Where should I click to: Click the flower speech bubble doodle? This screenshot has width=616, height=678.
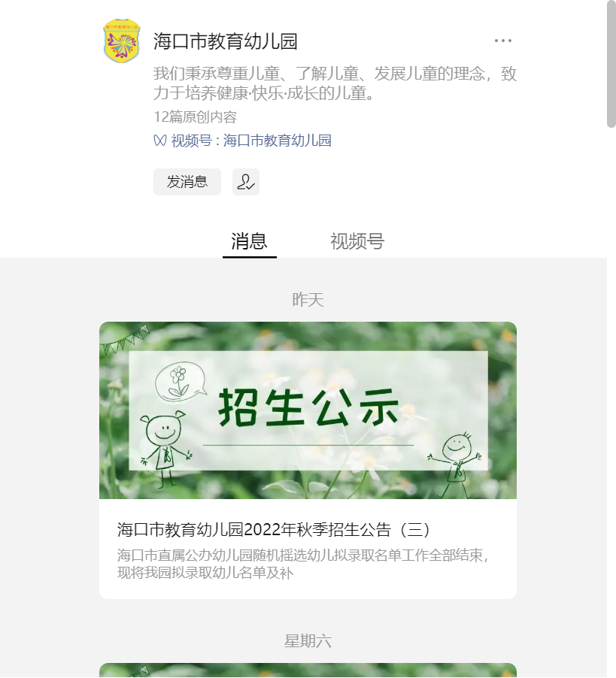pyautogui.click(x=181, y=382)
